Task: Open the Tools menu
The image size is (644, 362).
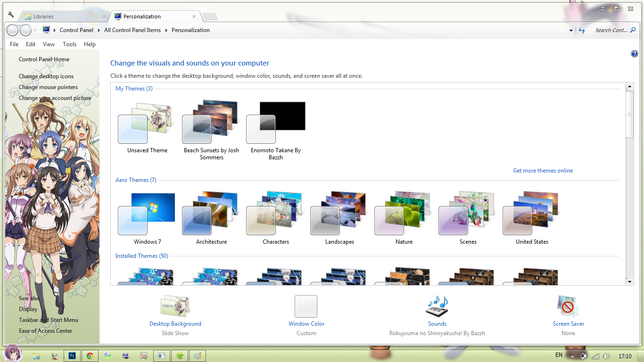Action: (69, 44)
